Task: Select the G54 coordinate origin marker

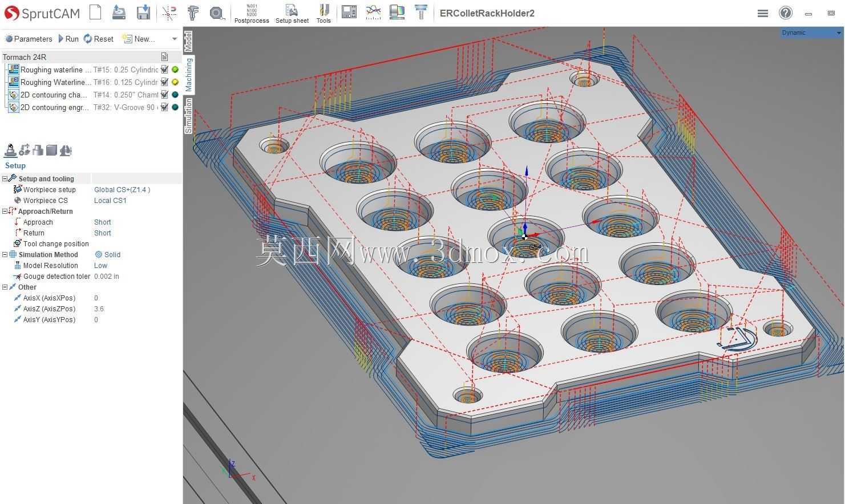Action: 525,235
